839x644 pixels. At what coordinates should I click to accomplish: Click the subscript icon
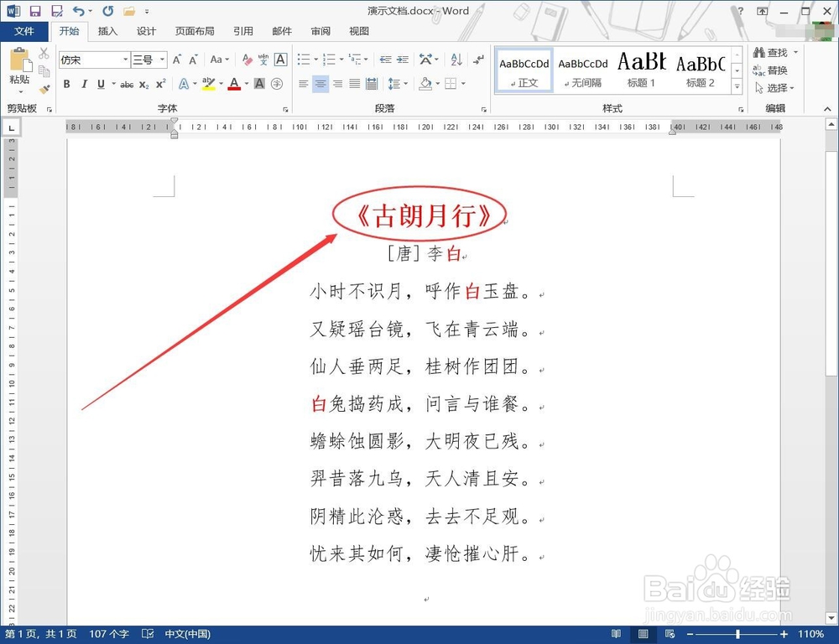tap(143, 84)
